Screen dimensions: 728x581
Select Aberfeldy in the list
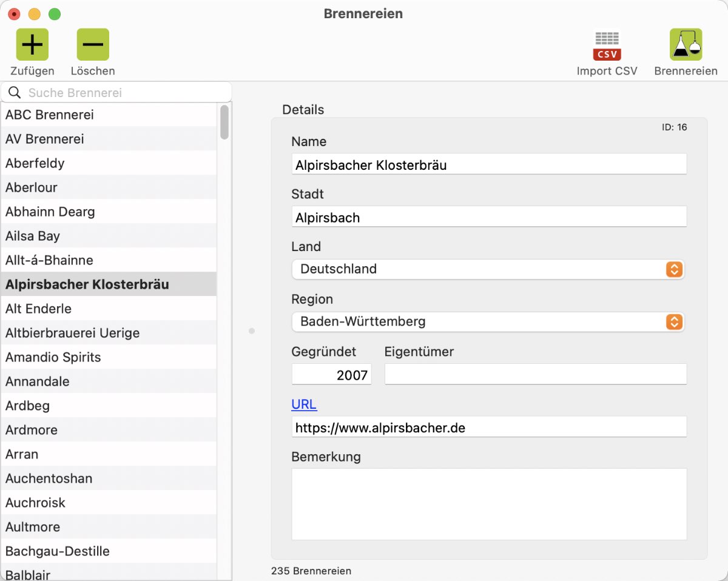(109, 163)
